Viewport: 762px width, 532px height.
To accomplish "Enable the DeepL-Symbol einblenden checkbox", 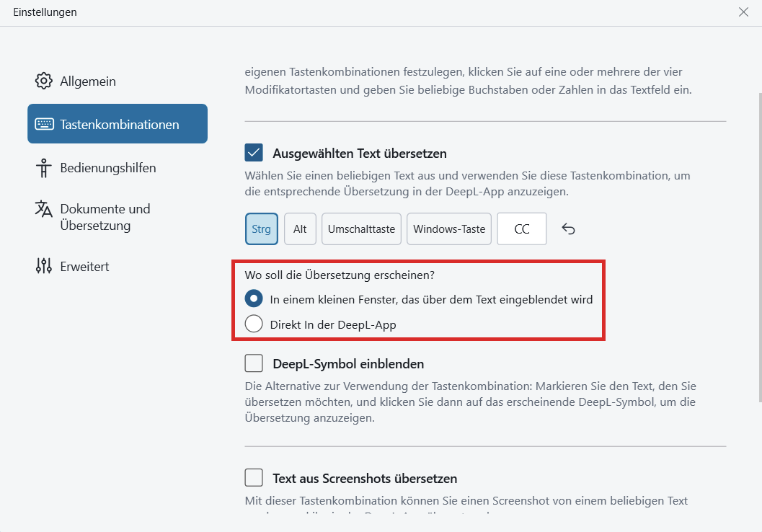I will [x=254, y=363].
